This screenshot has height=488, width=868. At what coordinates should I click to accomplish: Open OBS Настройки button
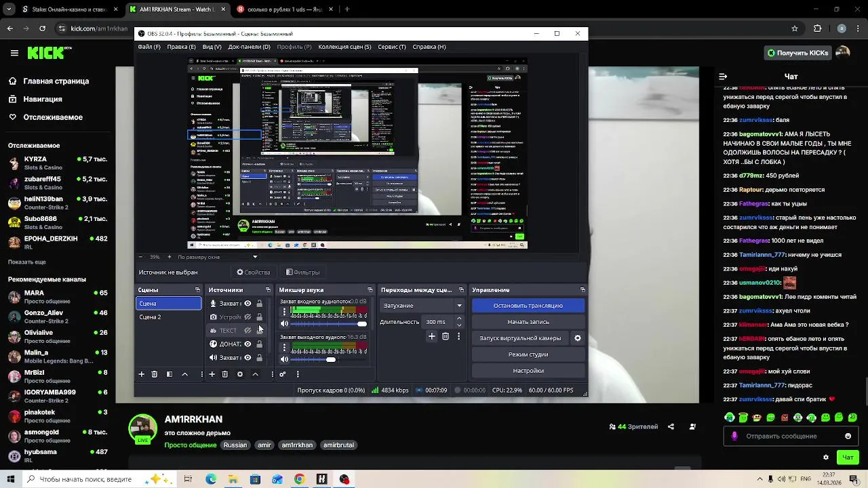(x=528, y=371)
